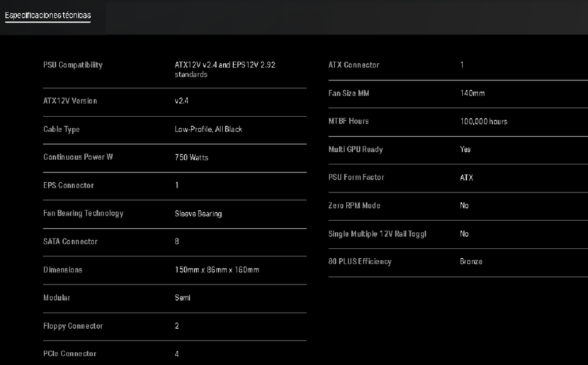This screenshot has height=365, width=588.
Task: Click the Multi GPU Ready label
Action: (355, 149)
